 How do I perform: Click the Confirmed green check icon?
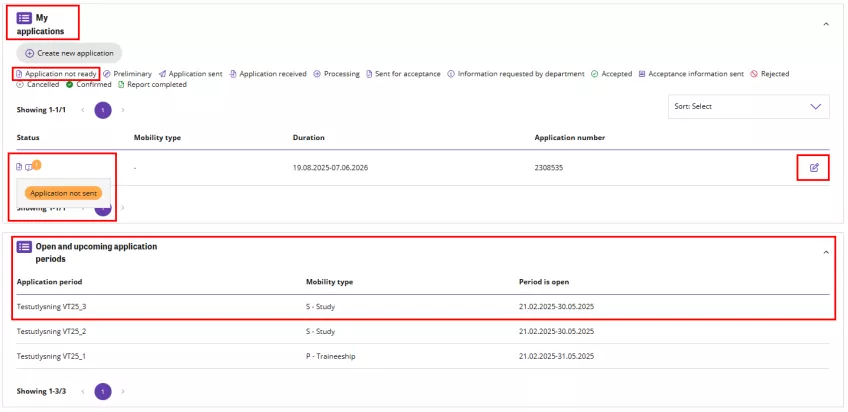point(70,85)
